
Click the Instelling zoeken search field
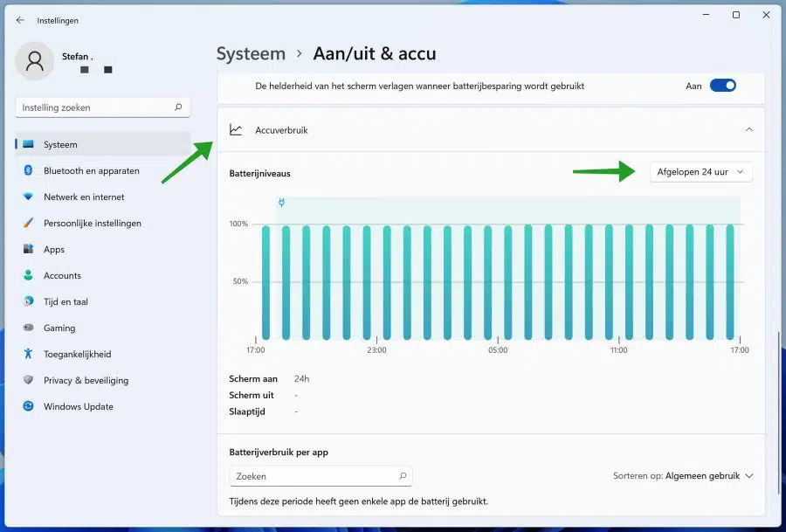[103, 107]
